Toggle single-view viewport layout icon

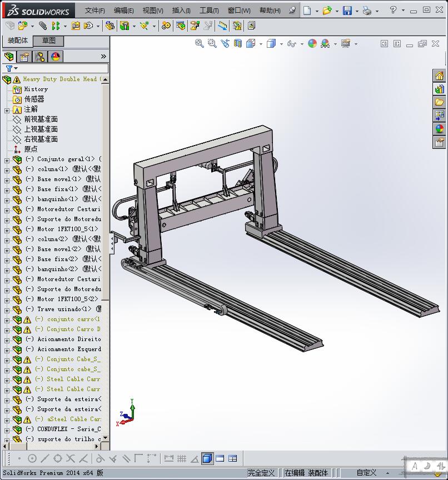[x=220, y=458]
